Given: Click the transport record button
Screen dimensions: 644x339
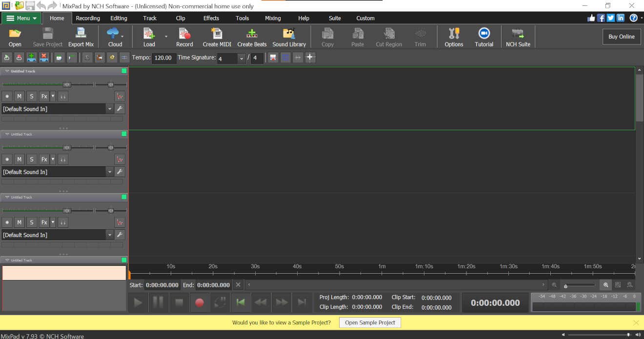Looking at the screenshot, I should (x=199, y=302).
